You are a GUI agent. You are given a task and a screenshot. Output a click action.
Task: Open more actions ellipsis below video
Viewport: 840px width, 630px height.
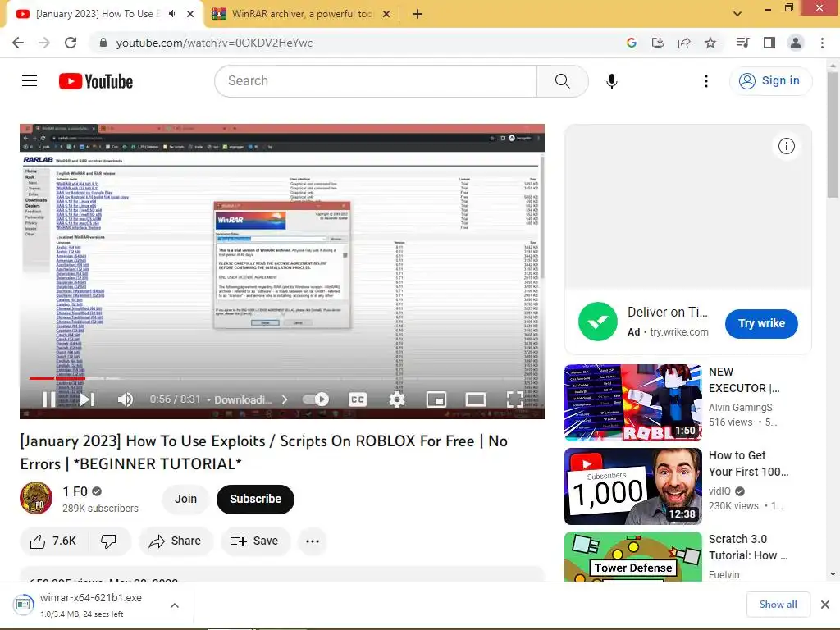pos(313,541)
